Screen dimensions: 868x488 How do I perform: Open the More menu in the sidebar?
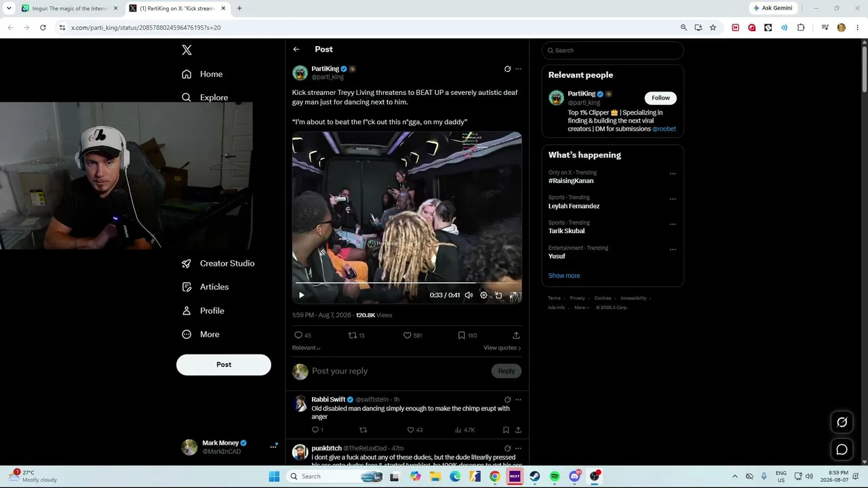click(x=200, y=335)
